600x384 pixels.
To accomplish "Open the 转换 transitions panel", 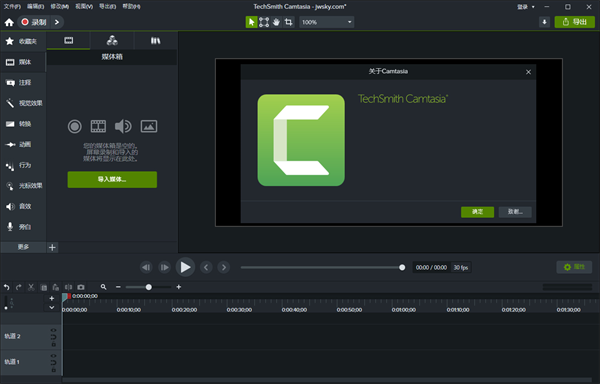I will click(x=23, y=124).
